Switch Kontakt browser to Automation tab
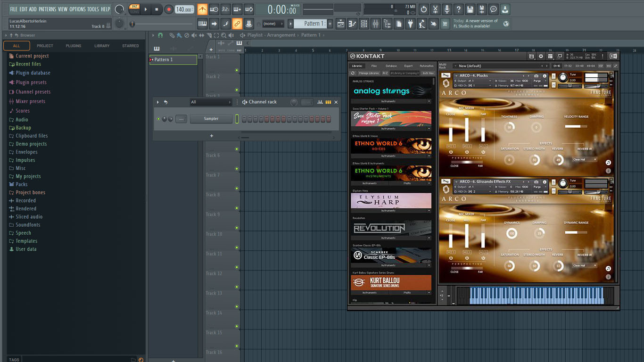 click(427, 66)
